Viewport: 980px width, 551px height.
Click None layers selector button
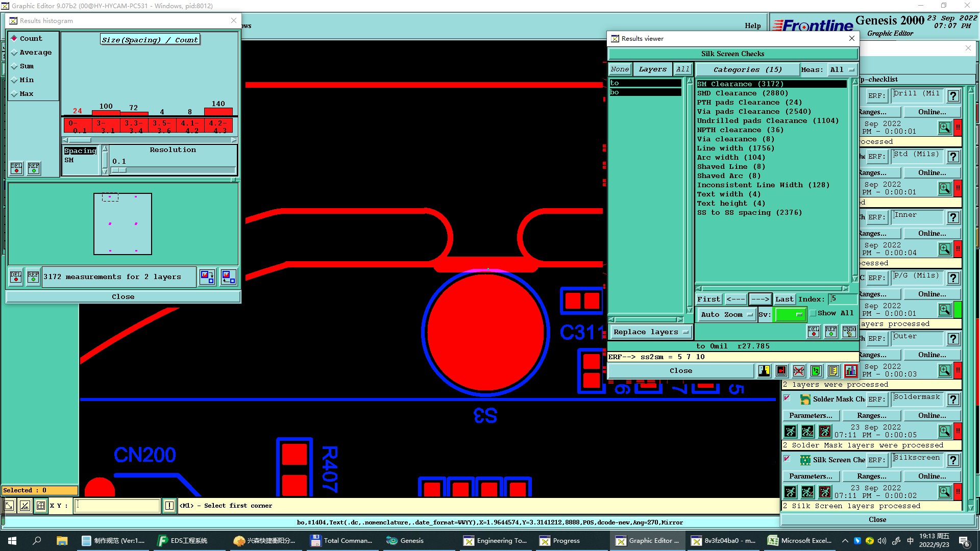pyautogui.click(x=620, y=69)
